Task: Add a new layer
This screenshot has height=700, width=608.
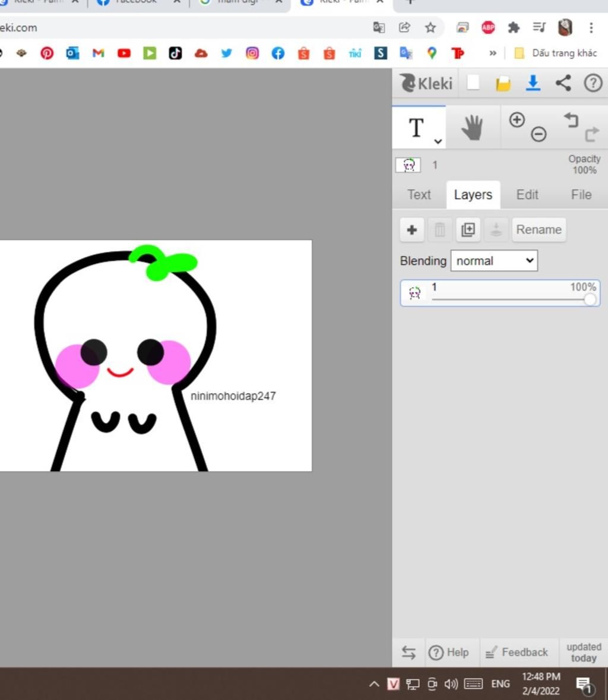Action: (411, 230)
